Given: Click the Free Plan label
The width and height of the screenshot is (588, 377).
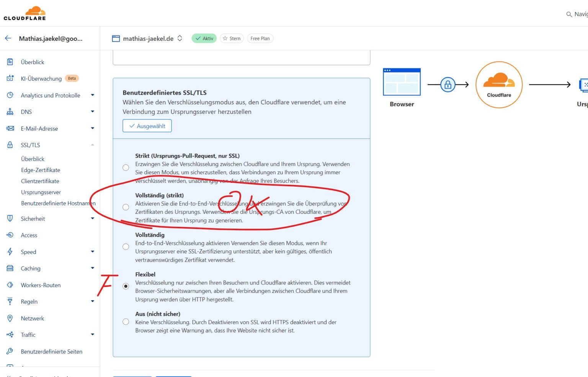Looking at the screenshot, I should (x=260, y=38).
